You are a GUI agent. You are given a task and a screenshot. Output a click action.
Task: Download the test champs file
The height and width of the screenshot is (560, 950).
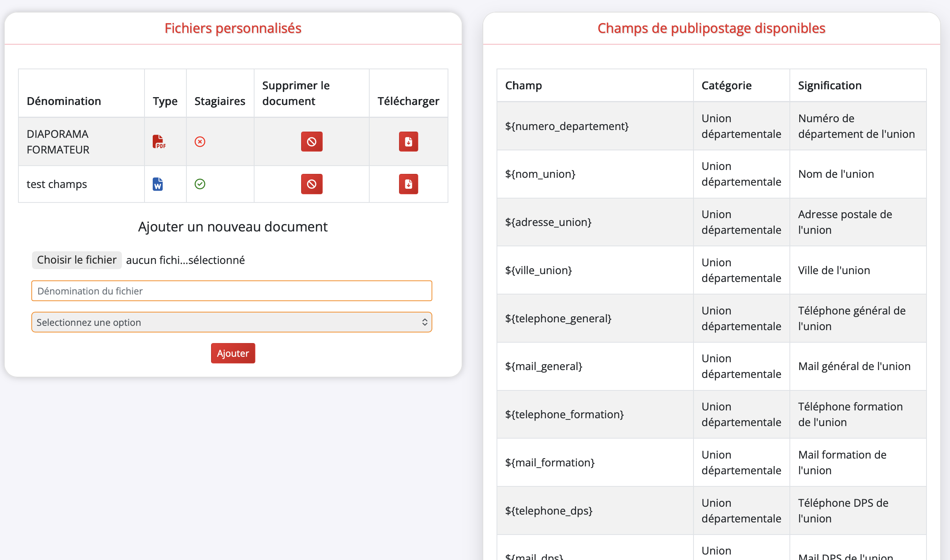(x=408, y=184)
